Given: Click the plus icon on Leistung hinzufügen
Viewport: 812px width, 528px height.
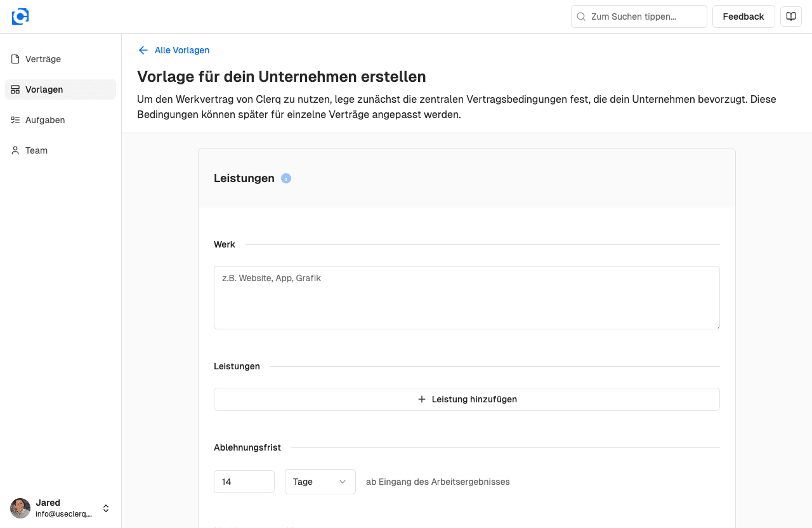Looking at the screenshot, I should 421,399.
